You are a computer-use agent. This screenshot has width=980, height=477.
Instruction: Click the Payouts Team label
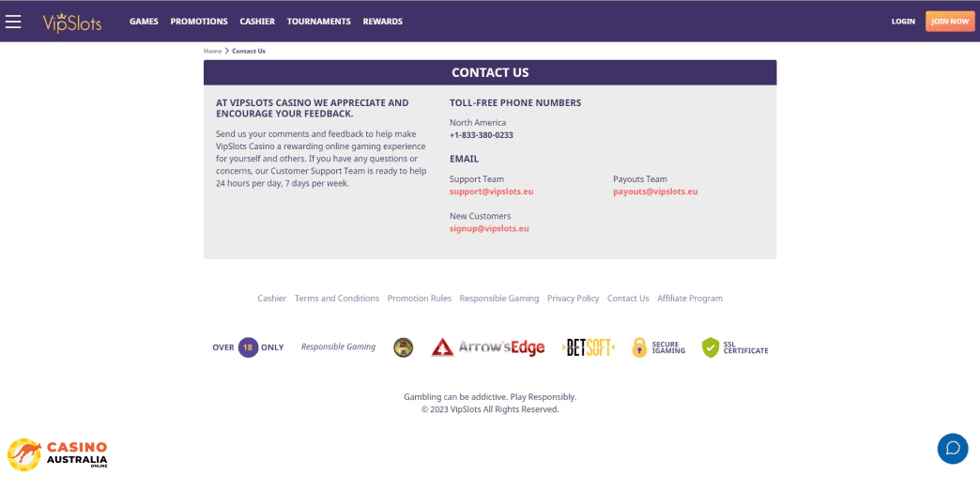point(640,178)
